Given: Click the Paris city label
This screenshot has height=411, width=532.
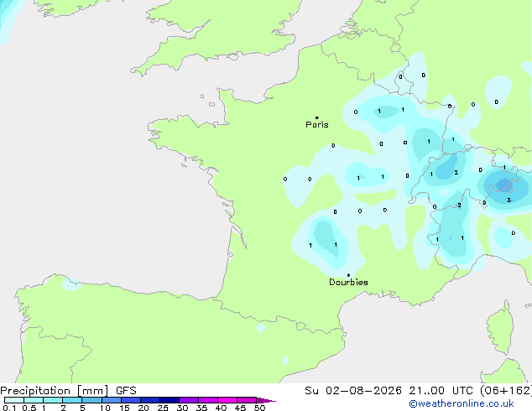Looking at the screenshot, I should click(x=317, y=125).
